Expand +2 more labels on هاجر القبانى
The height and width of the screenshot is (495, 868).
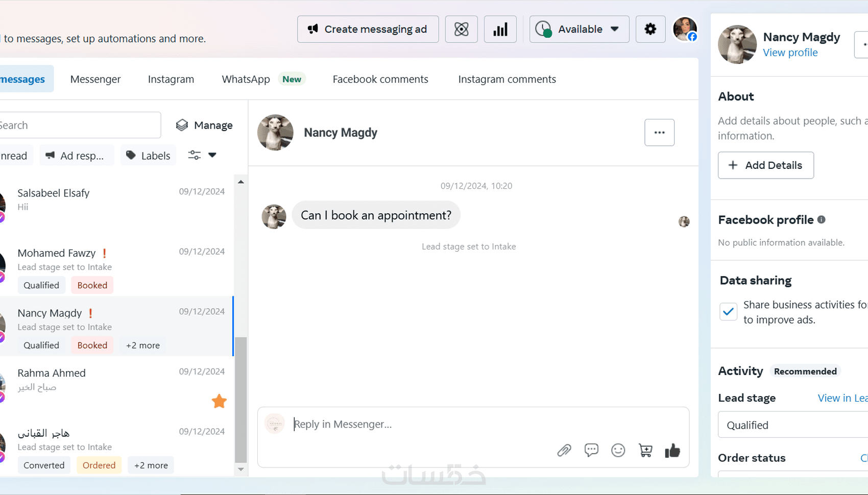[x=151, y=465]
